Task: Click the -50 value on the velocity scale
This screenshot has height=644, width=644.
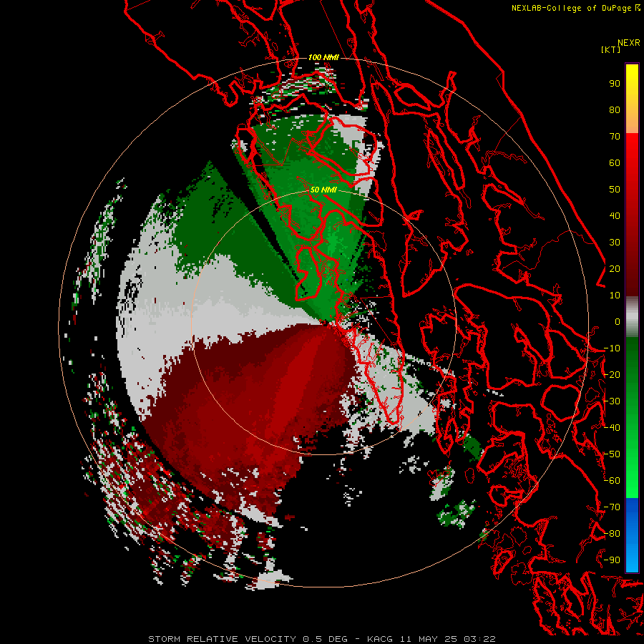Action: pos(612,454)
